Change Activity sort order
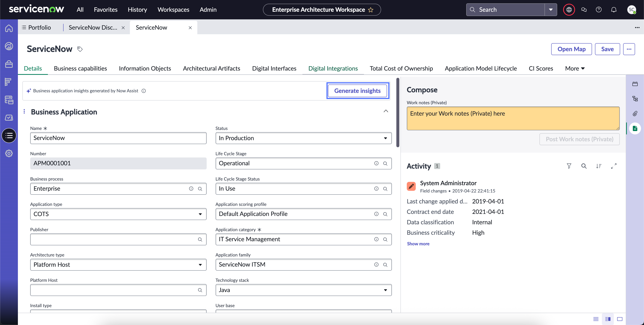Screen dimensions: 644x325 click(x=599, y=166)
